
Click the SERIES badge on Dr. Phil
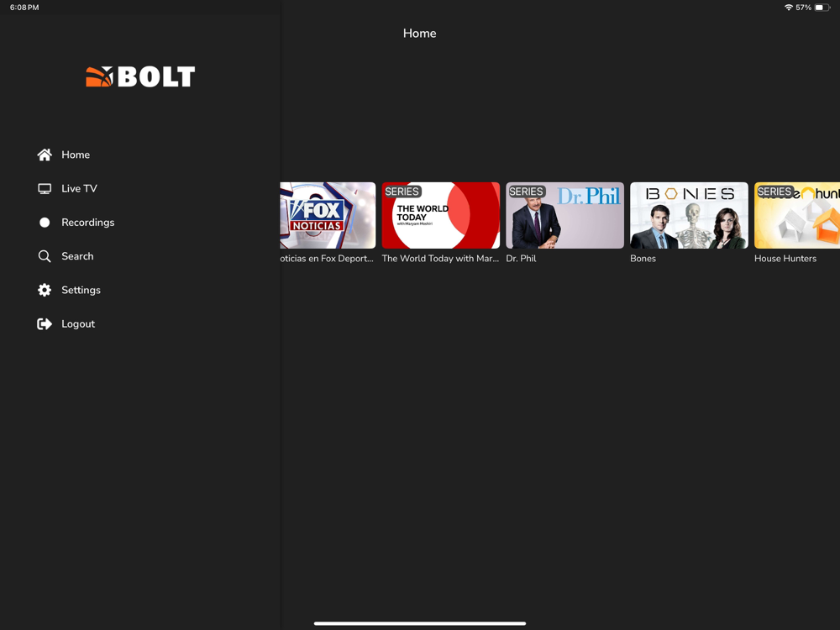click(526, 192)
